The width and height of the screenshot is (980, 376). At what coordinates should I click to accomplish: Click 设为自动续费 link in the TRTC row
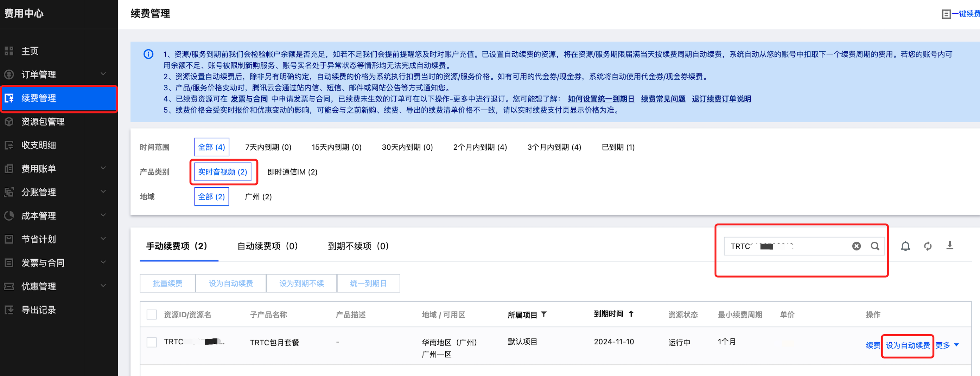[907, 345]
